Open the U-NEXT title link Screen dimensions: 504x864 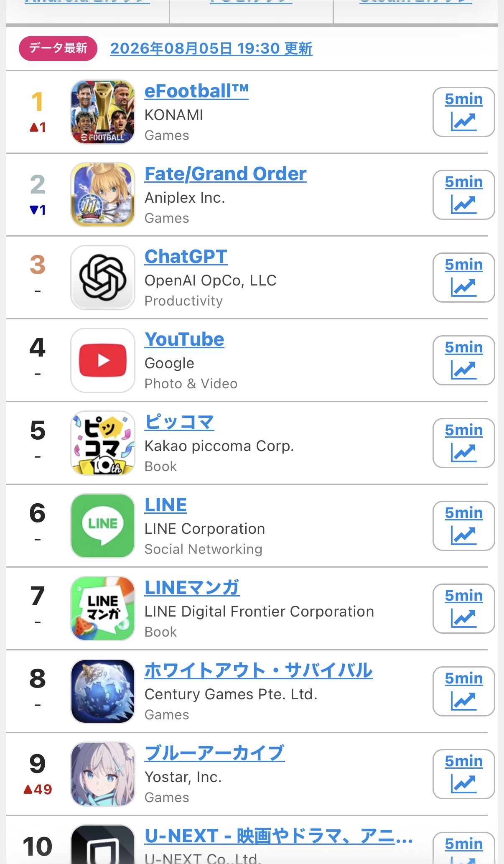coord(278,836)
